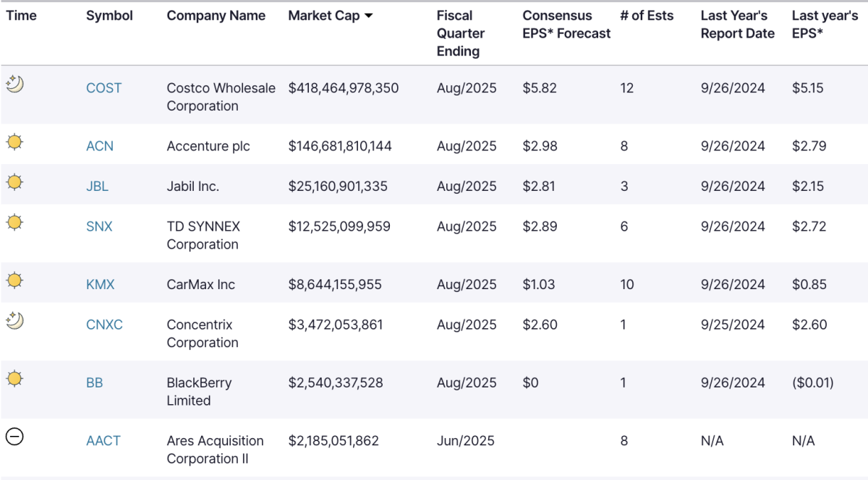Click the pre-market sun icon for Accenture
Image resolution: width=868 pixels, height=480 pixels.
coord(14,142)
